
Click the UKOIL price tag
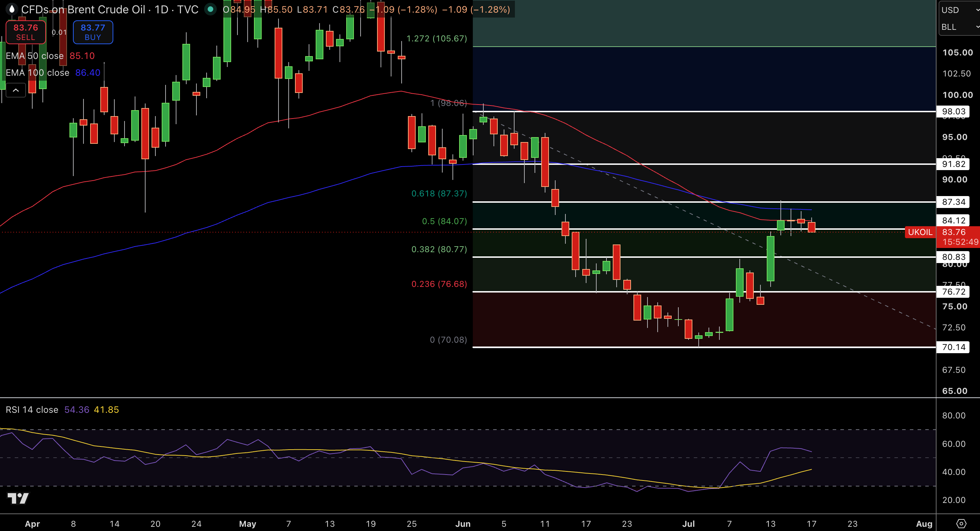920,232
